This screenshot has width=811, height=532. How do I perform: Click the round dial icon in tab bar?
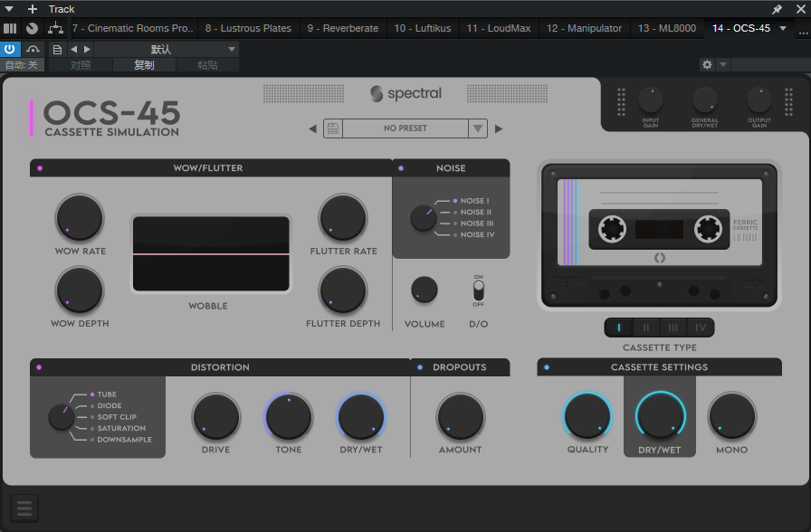[32, 28]
